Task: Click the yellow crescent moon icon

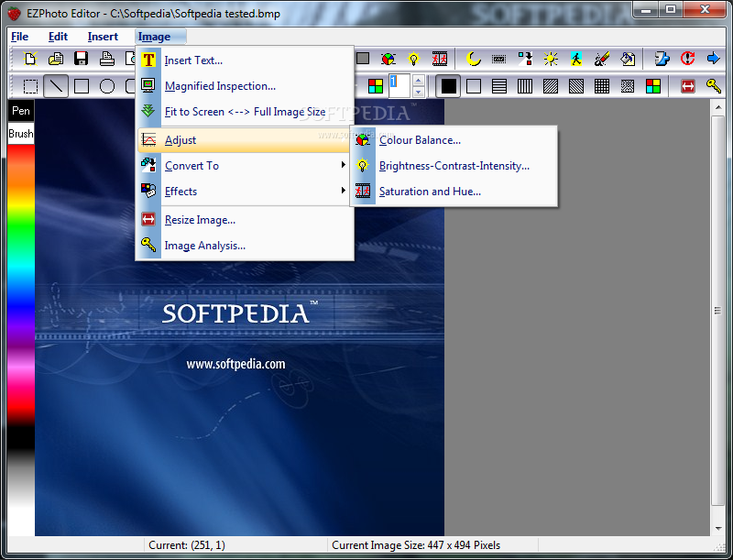Action: coord(474,59)
